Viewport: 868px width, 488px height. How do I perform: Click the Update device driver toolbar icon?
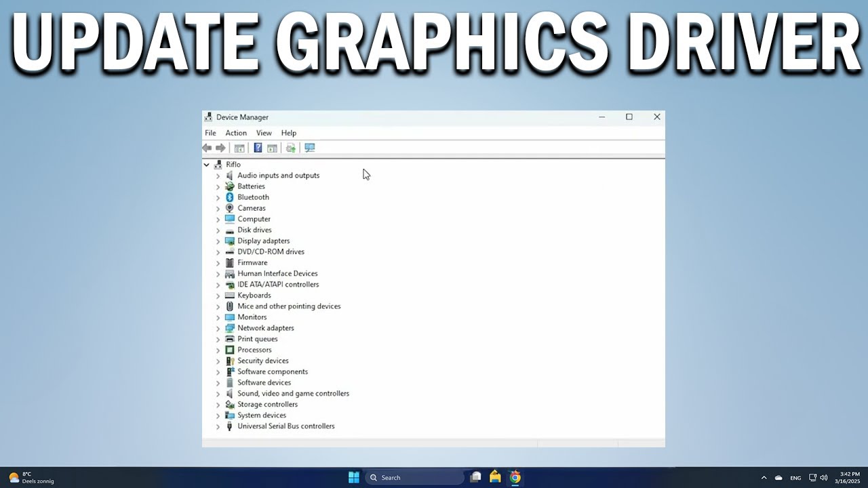pos(291,148)
